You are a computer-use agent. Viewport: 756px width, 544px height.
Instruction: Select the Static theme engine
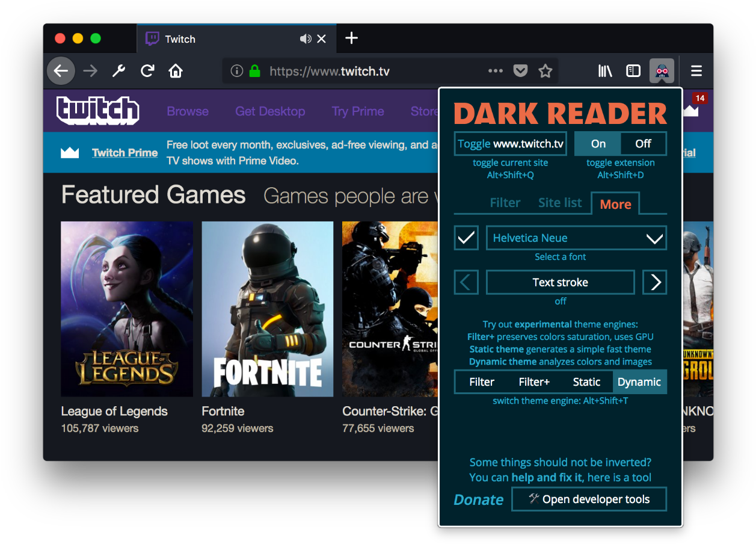[586, 382]
